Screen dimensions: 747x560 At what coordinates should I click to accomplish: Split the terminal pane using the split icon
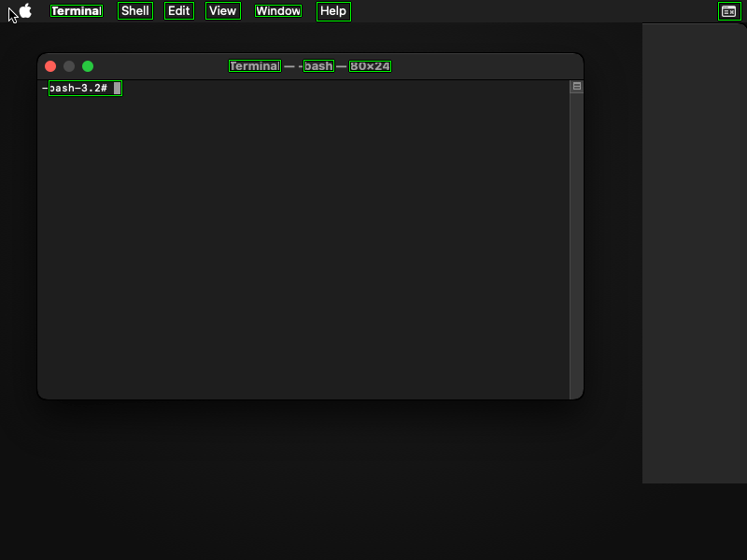coord(577,87)
